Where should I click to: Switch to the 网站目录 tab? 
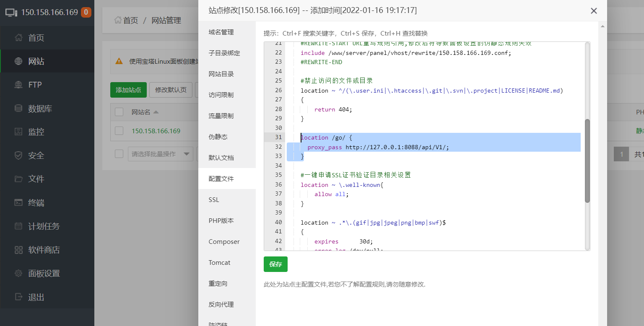pyautogui.click(x=227, y=74)
